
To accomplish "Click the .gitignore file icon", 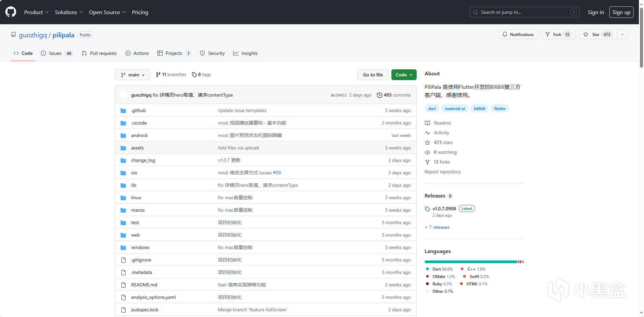I will [123, 260].
